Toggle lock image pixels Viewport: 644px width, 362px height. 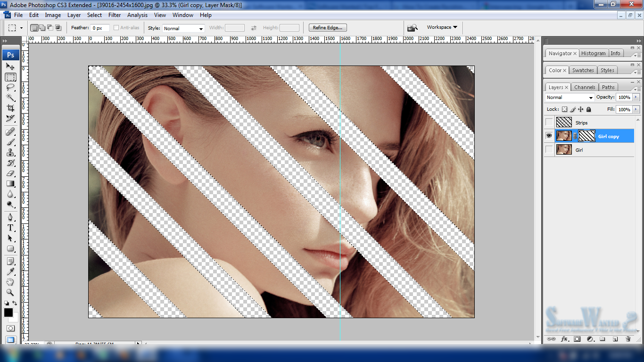click(573, 109)
